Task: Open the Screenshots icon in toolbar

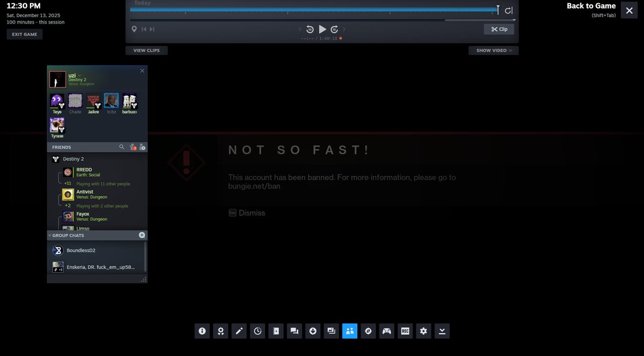Action: tap(331, 331)
